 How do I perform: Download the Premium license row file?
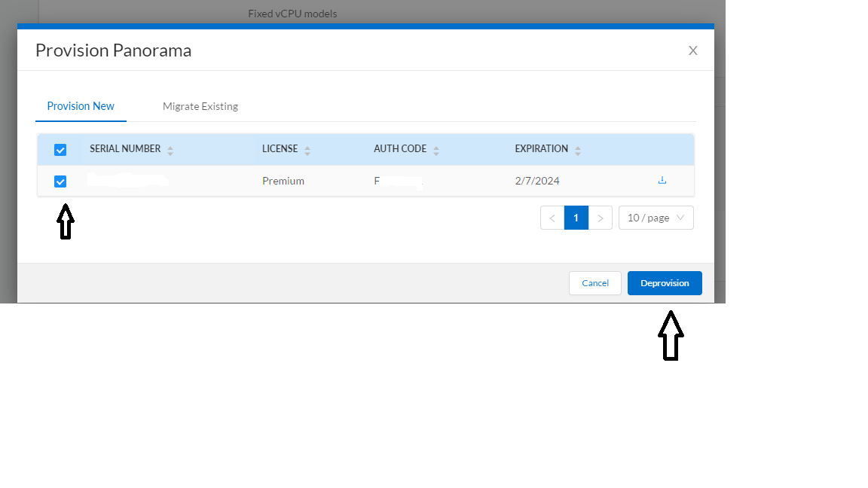[x=662, y=181]
